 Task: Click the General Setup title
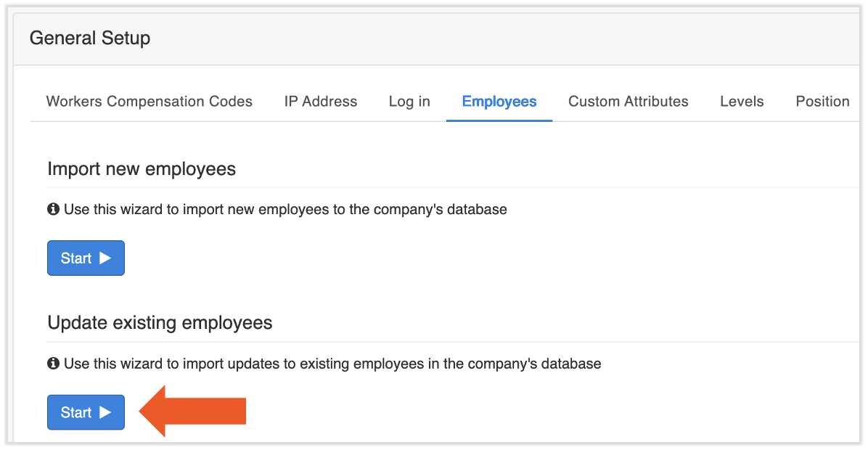pos(90,38)
